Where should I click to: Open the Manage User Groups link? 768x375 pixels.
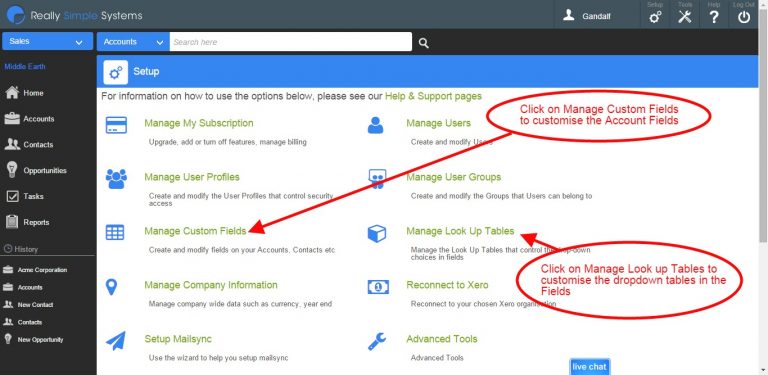454,177
